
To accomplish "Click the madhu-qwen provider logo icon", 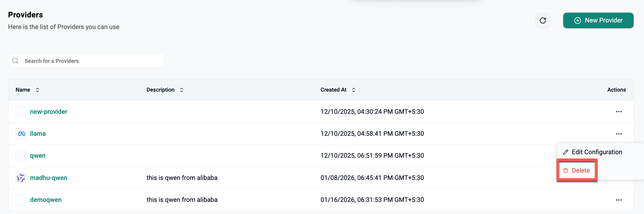I will click(x=21, y=178).
